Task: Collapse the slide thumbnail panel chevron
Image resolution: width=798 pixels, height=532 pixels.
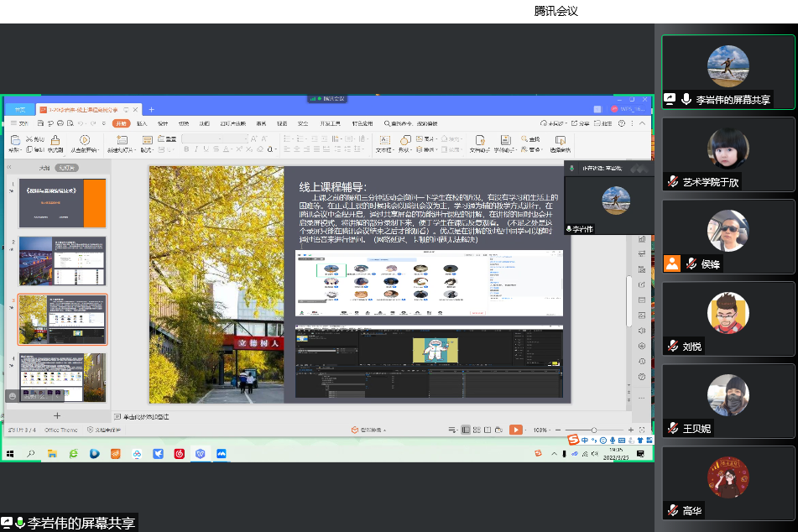Action: click(9, 167)
